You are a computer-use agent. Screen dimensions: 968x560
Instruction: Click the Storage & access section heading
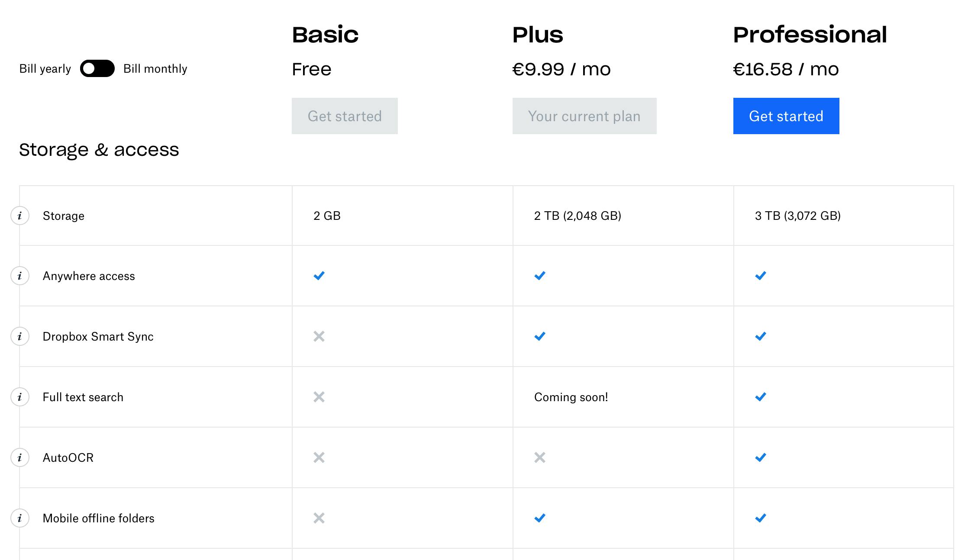pyautogui.click(x=99, y=150)
